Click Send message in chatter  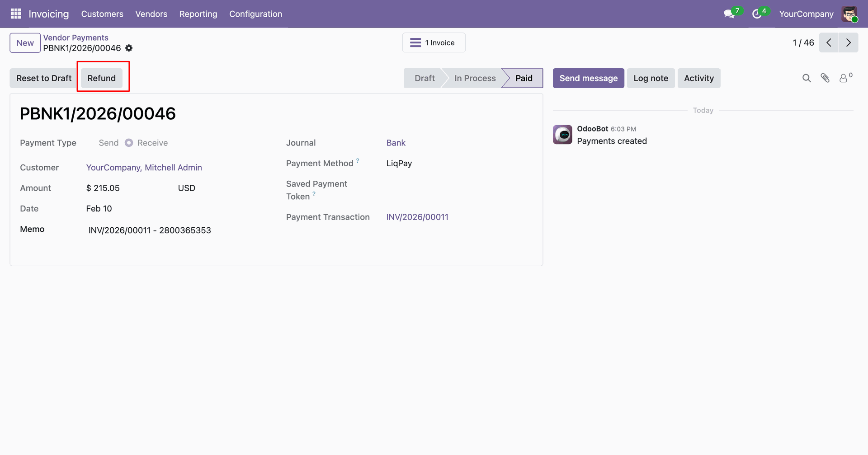tap(589, 78)
